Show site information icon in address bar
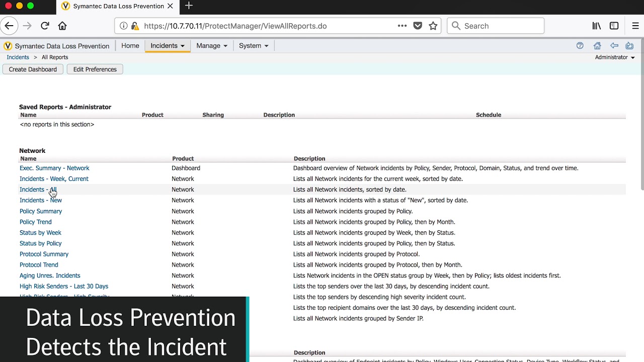The image size is (644, 362). 124,26
